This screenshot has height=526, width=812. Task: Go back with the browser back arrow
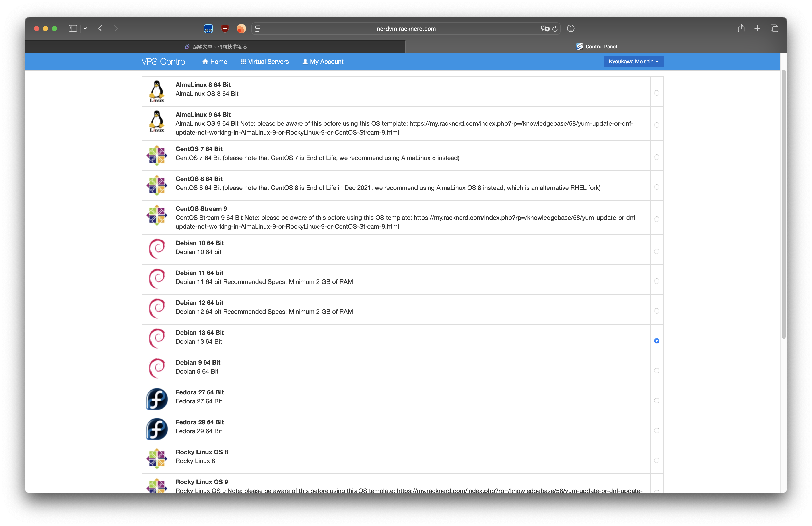click(x=100, y=28)
